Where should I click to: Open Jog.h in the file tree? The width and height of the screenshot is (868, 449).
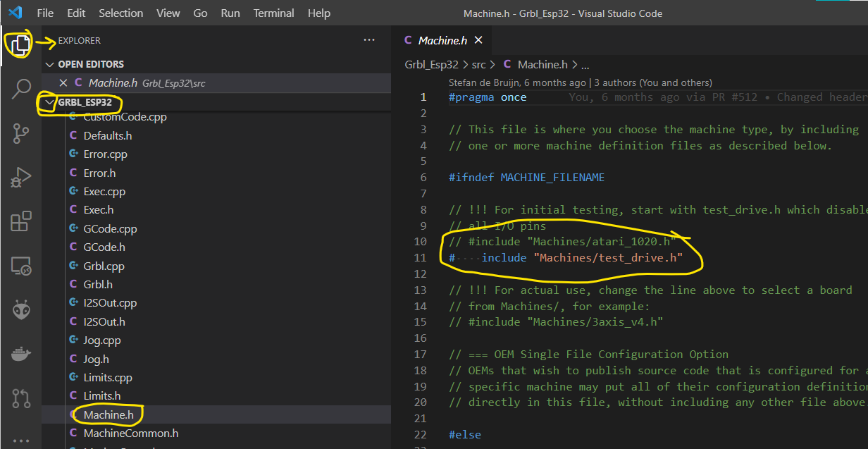point(97,359)
